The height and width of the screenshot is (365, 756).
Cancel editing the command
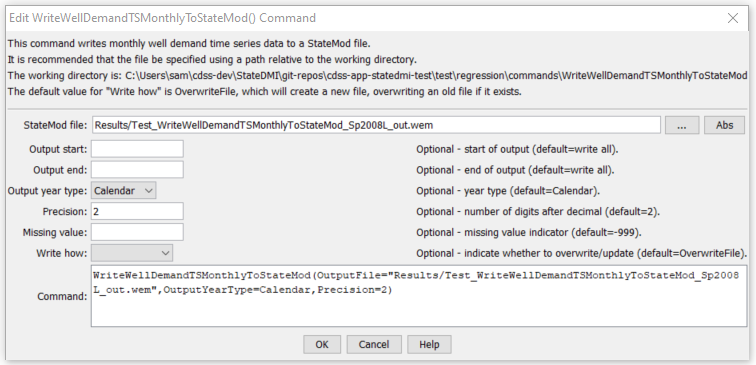pos(374,345)
